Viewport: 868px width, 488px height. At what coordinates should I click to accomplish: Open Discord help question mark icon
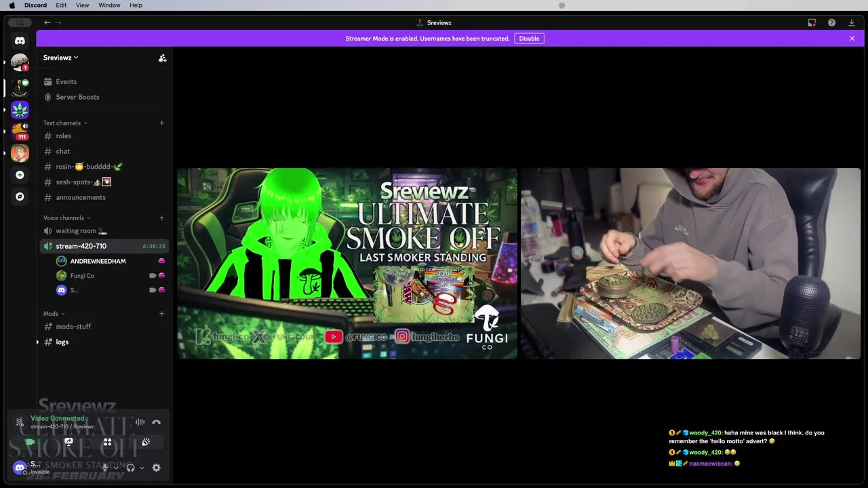pyautogui.click(x=831, y=22)
